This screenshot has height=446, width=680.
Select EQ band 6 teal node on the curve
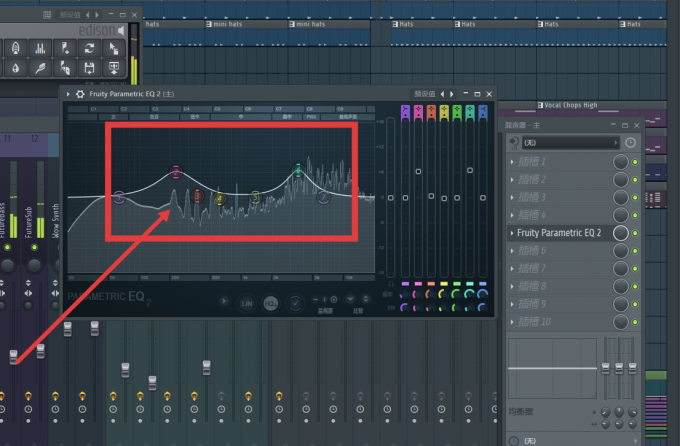pos(298,171)
